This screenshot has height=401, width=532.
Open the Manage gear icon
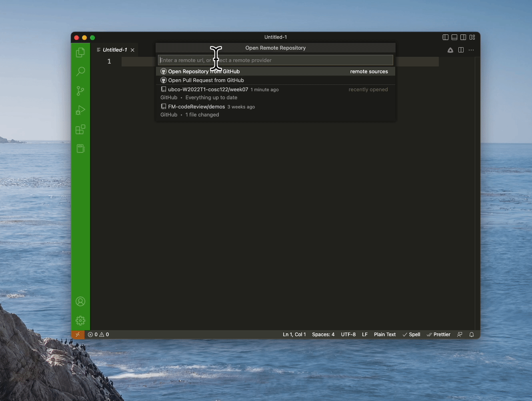point(80,321)
